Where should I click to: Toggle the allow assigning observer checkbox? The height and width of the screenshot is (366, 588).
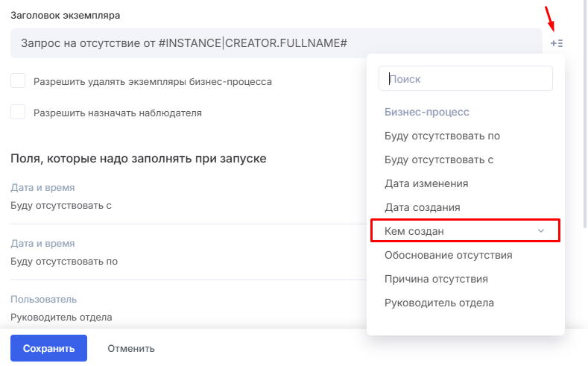pyautogui.click(x=19, y=113)
